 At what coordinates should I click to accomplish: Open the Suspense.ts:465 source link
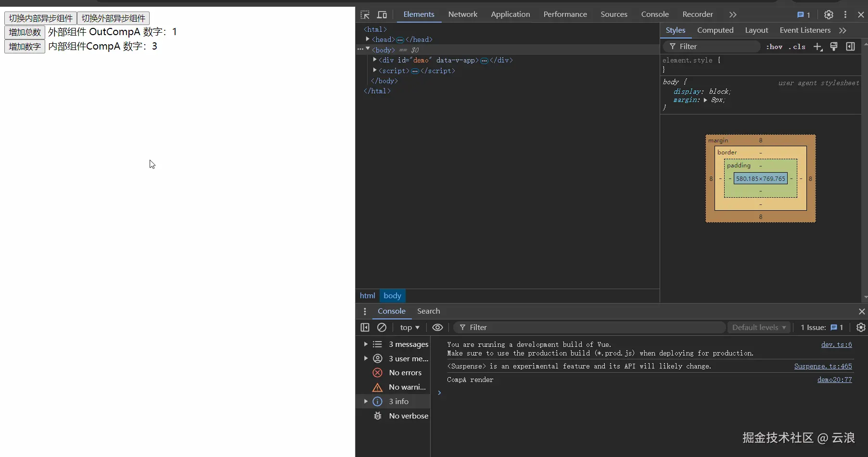point(823,366)
